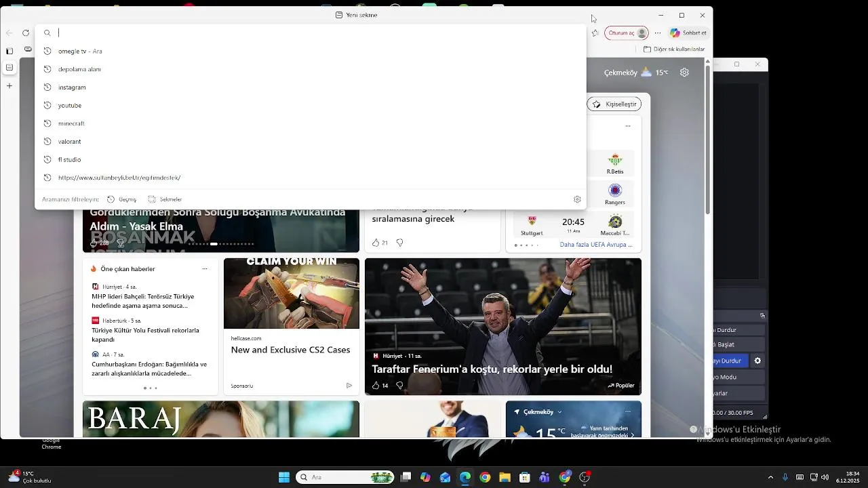The height and width of the screenshot is (488, 868).
Task: Click the page reload icon
Action: [26, 33]
